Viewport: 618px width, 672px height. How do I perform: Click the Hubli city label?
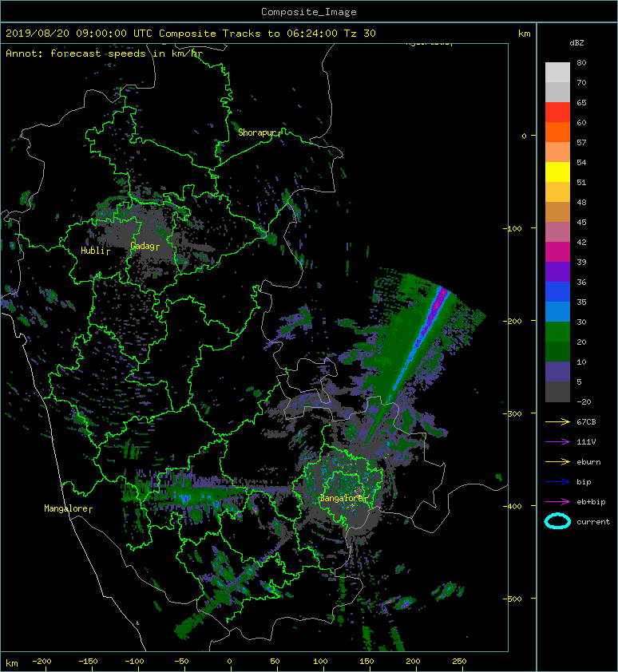click(x=95, y=251)
